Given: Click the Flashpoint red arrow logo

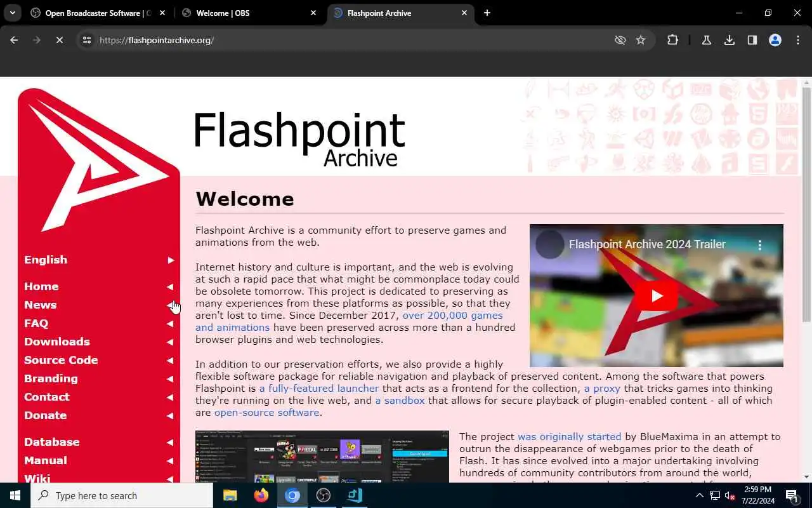Looking at the screenshot, I should click(x=99, y=161).
